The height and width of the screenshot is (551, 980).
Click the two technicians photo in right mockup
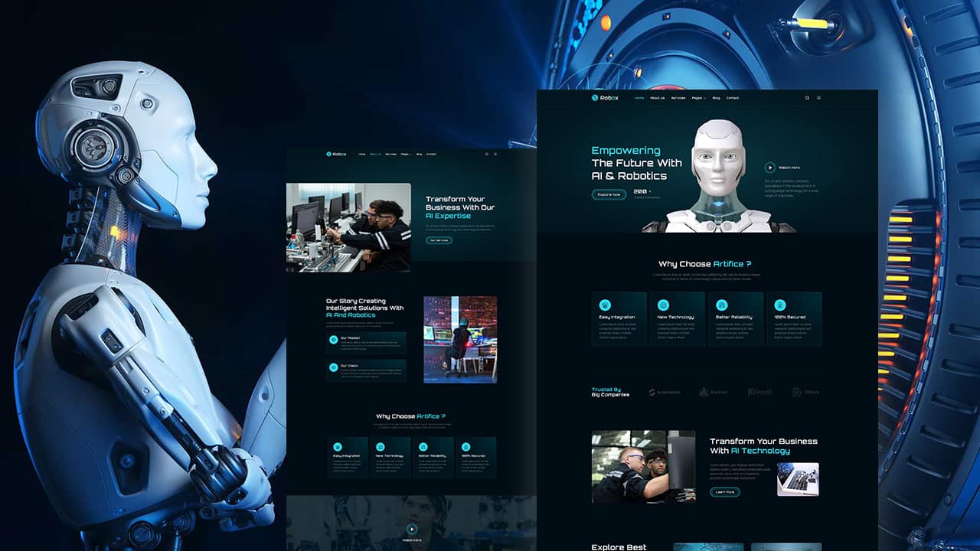643,466
